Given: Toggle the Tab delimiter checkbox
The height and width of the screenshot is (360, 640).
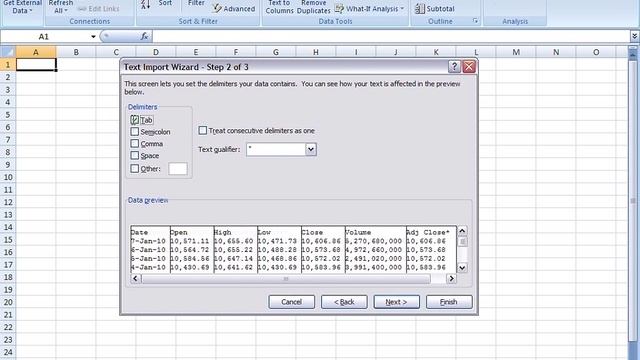Looking at the screenshot, I should click(x=135, y=120).
